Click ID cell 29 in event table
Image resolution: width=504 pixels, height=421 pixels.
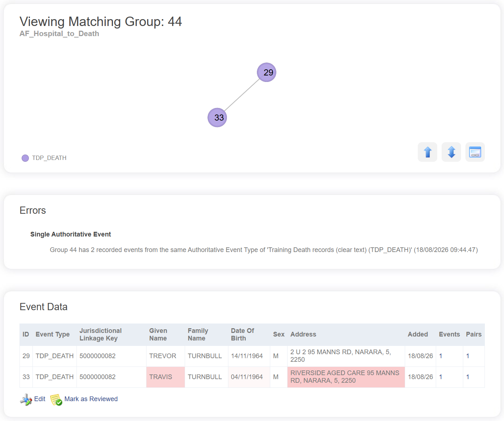tap(26, 356)
